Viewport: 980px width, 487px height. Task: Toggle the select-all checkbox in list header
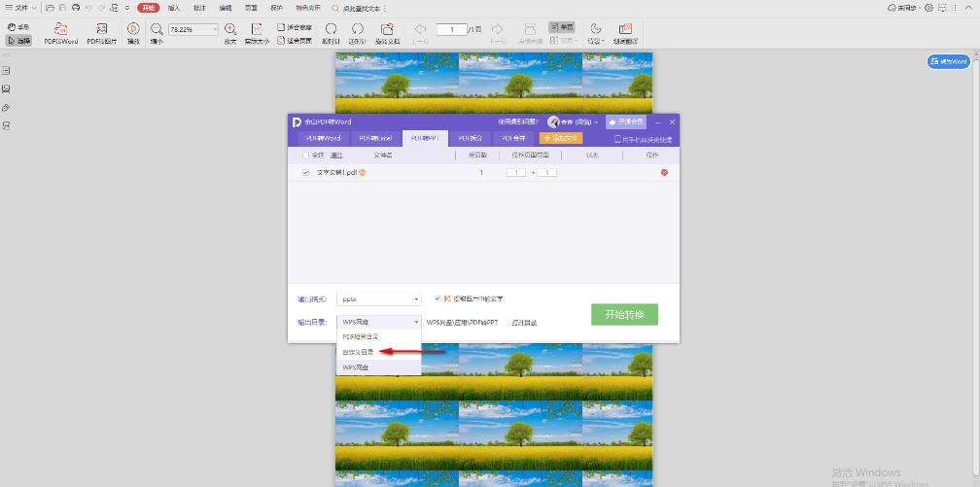point(305,155)
